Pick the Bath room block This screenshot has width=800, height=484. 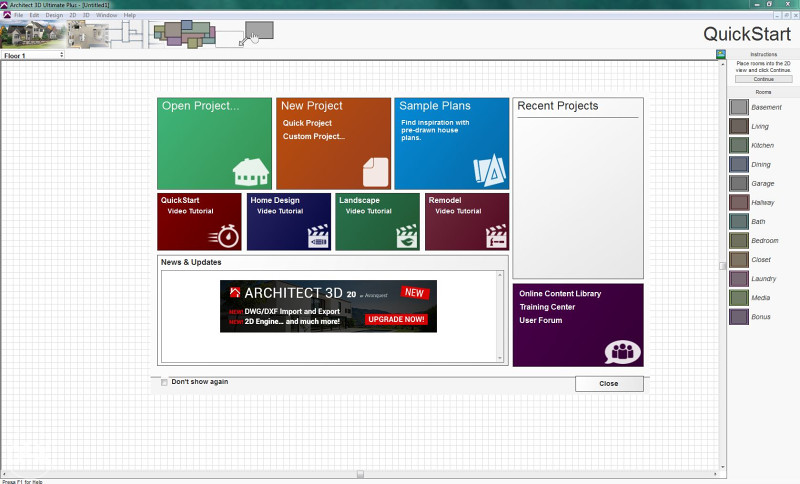[x=738, y=221]
